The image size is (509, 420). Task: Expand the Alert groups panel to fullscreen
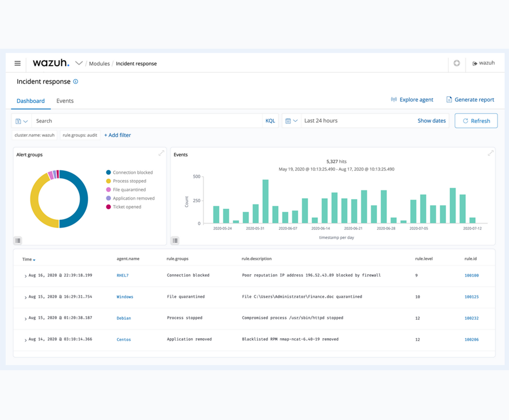pyautogui.click(x=161, y=154)
